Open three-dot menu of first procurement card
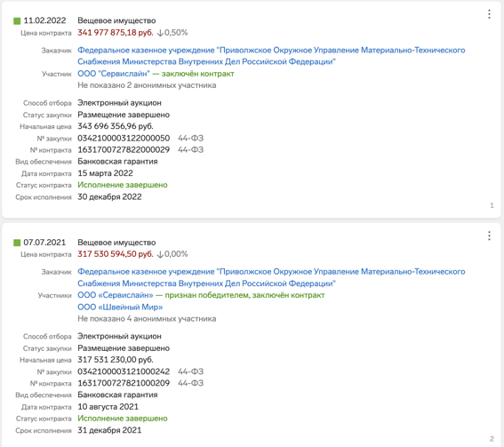 (489, 14)
